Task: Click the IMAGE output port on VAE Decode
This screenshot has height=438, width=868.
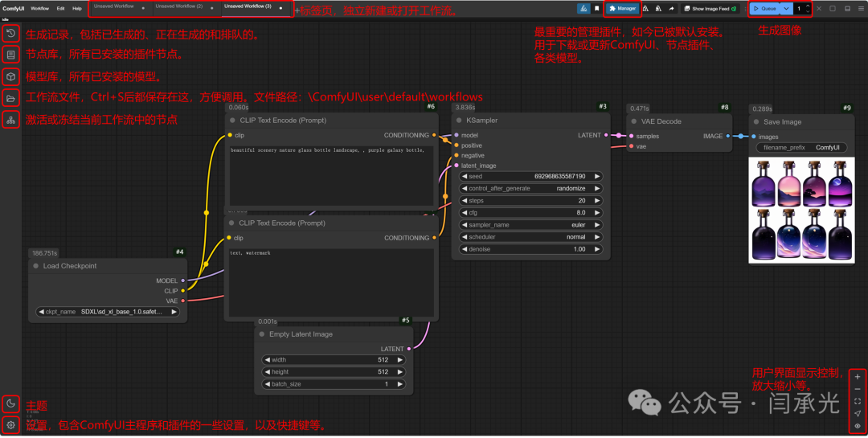Action: click(728, 136)
